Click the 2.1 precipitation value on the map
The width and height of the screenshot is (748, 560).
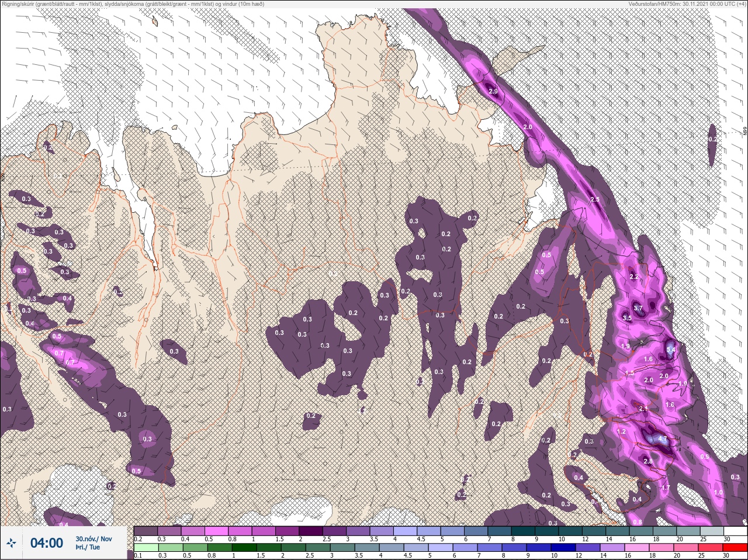pos(643,409)
